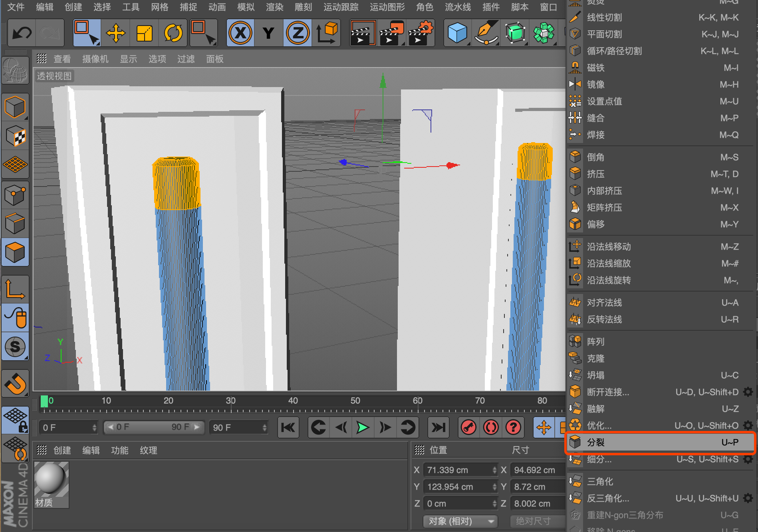Choose 反转法线 command
This screenshot has height=532, width=758.
661,320
